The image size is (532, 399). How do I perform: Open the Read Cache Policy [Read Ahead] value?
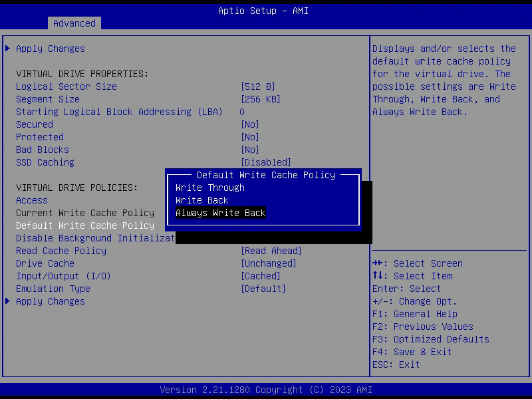tap(271, 251)
